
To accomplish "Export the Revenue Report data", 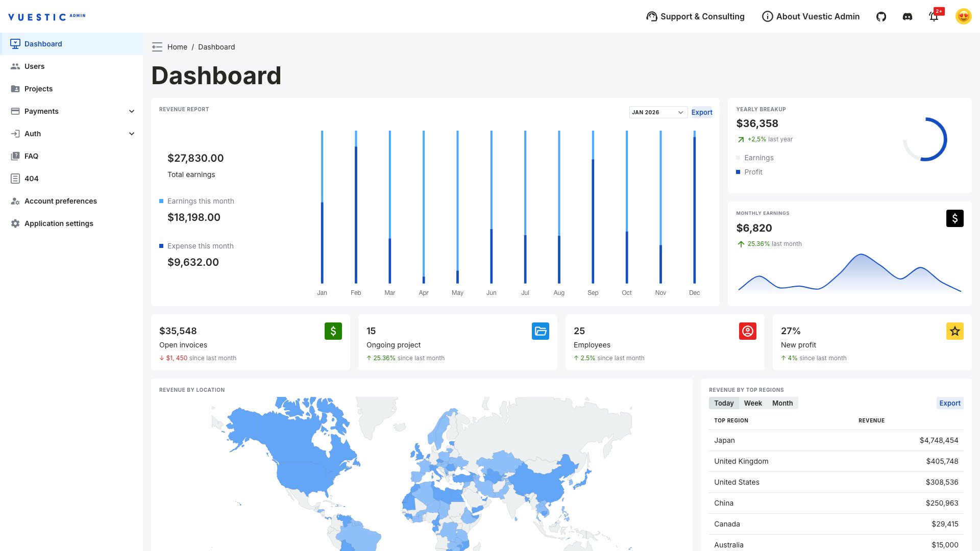I will 702,112.
